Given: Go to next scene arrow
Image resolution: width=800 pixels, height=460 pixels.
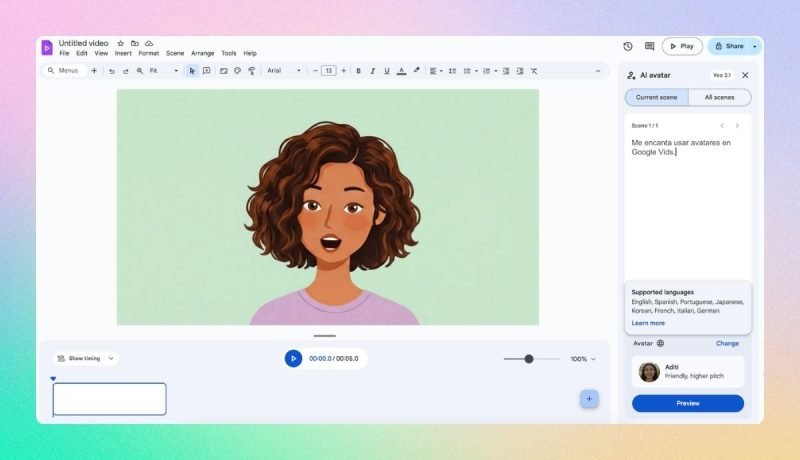Looking at the screenshot, I should click(x=737, y=125).
